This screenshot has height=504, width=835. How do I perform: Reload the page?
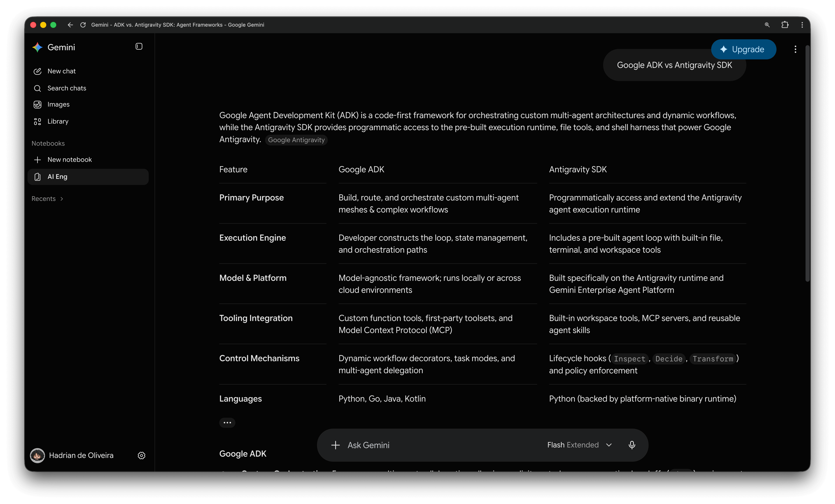click(x=83, y=25)
